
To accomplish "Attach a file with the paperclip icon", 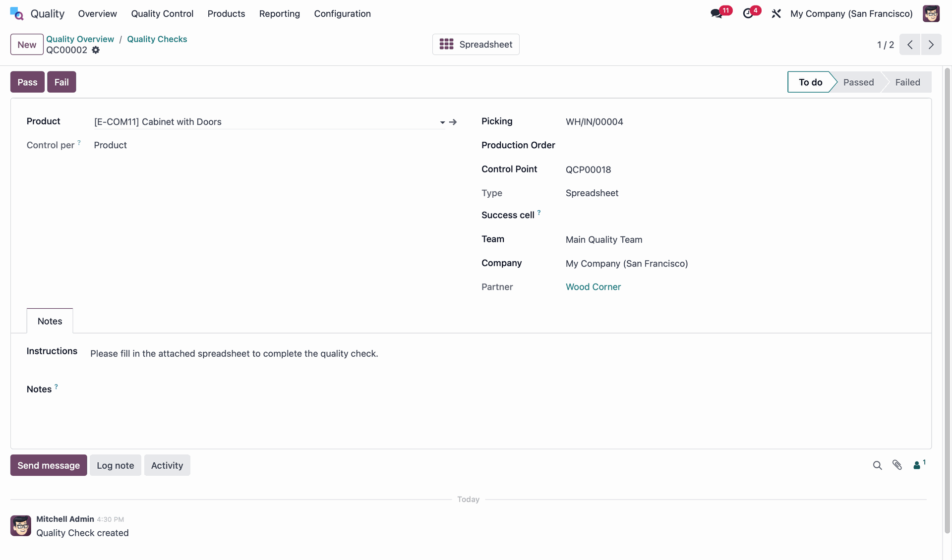I will point(897,465).
